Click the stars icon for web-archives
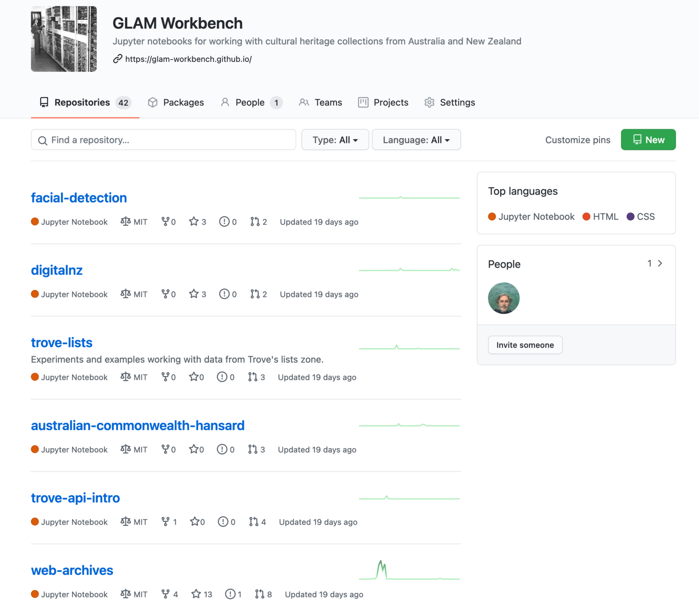 196,594
